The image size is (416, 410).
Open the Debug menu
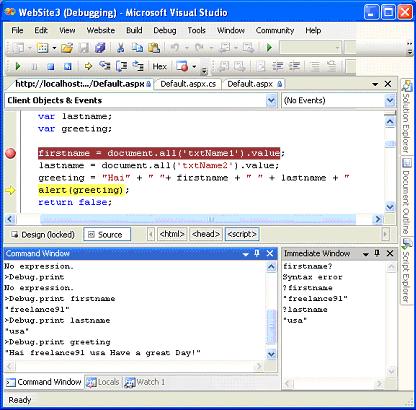165,30
